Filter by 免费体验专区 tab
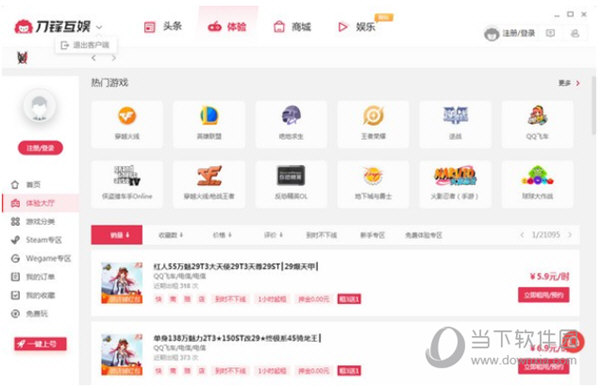Image resolution: width=600 pixels, height=388 pixels. [424, 235]
